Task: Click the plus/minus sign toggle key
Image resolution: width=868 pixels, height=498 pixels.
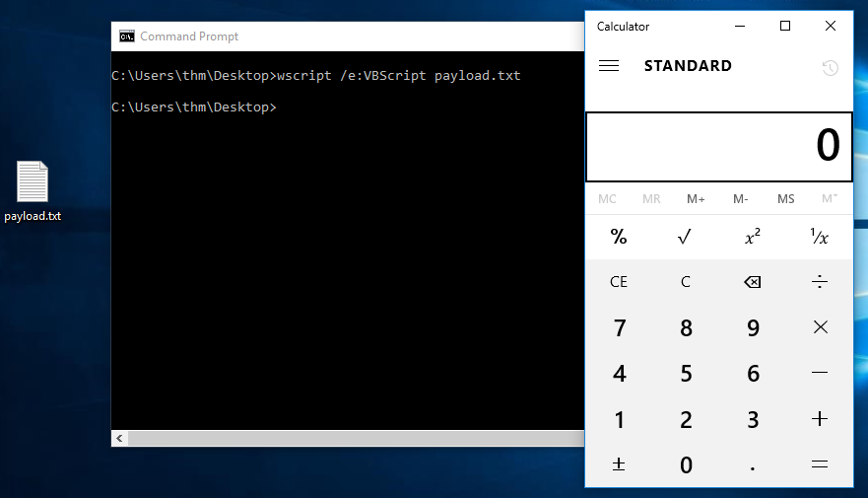Action: [619, 464]
